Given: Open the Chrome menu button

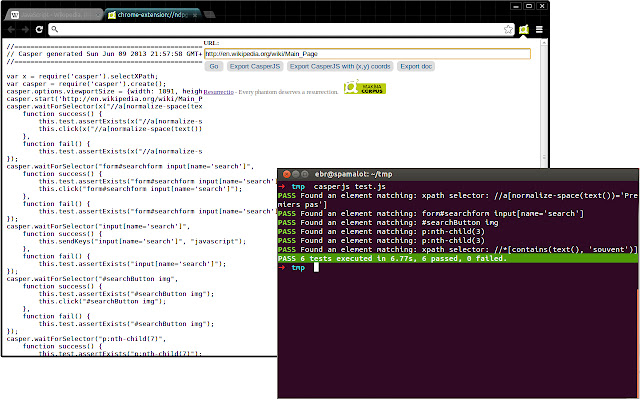Looking at the screenshot, I should (539, 30).
